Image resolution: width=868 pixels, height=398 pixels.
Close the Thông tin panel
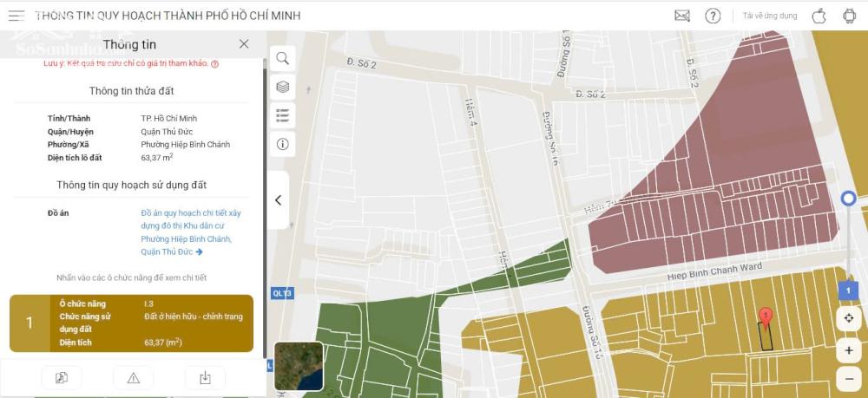(x=244, y=44)
